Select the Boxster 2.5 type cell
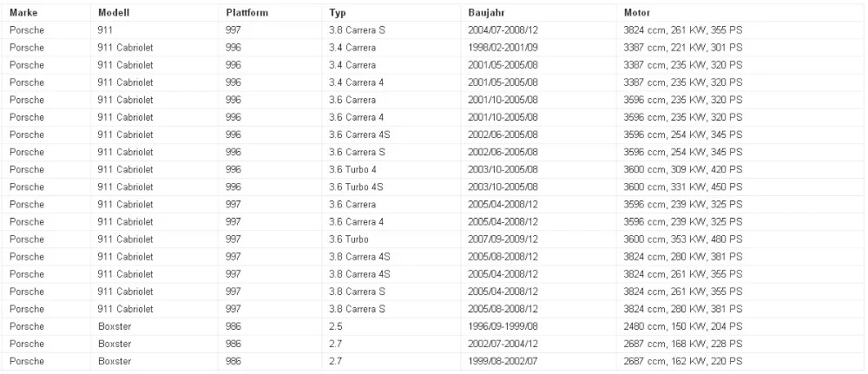This screenshot has height=374, width=868. click(336, 326)
